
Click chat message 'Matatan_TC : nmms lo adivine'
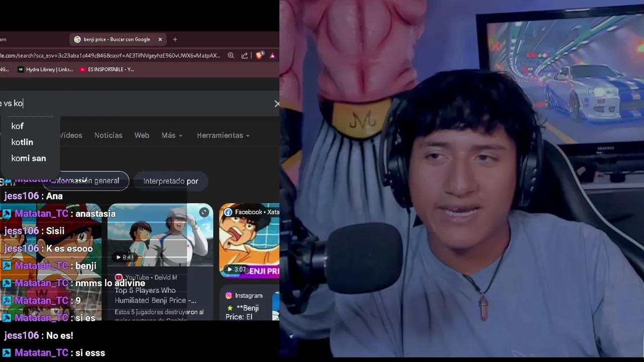point(74,283)
